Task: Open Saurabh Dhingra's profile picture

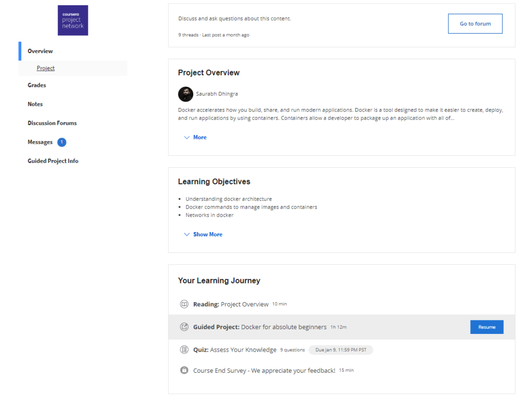Action: (184, 94)
